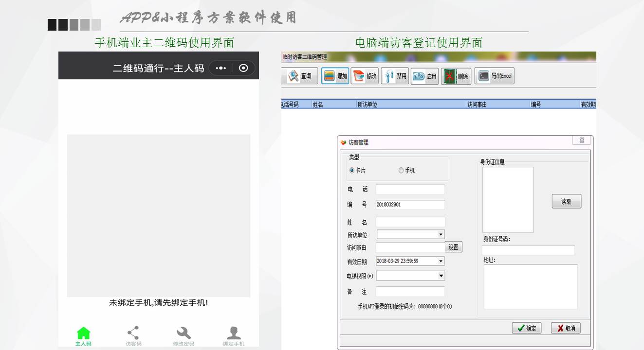The height and width of the screenshot is (350, 644).
Task: Click the 地址 text area
Action: tap(531, 286)
